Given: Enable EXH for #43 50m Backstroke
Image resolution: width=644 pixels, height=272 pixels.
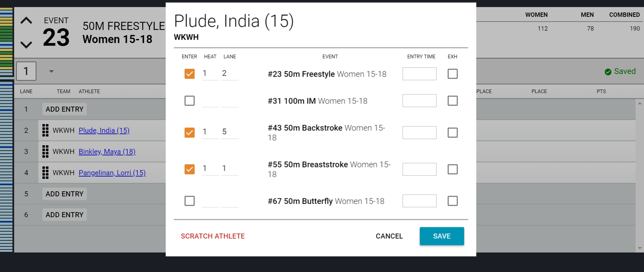Looking at the screenshot, I should pos(453,132).
